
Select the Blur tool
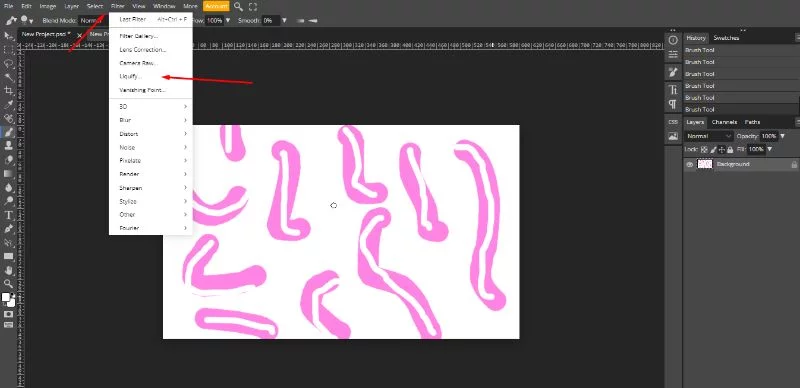point(9,187)
